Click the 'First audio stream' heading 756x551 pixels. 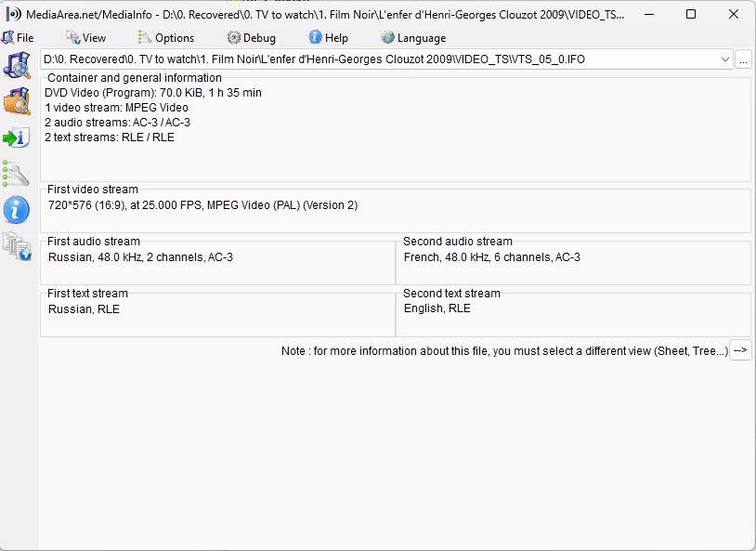pyautogui.click(x=94, y=242)
